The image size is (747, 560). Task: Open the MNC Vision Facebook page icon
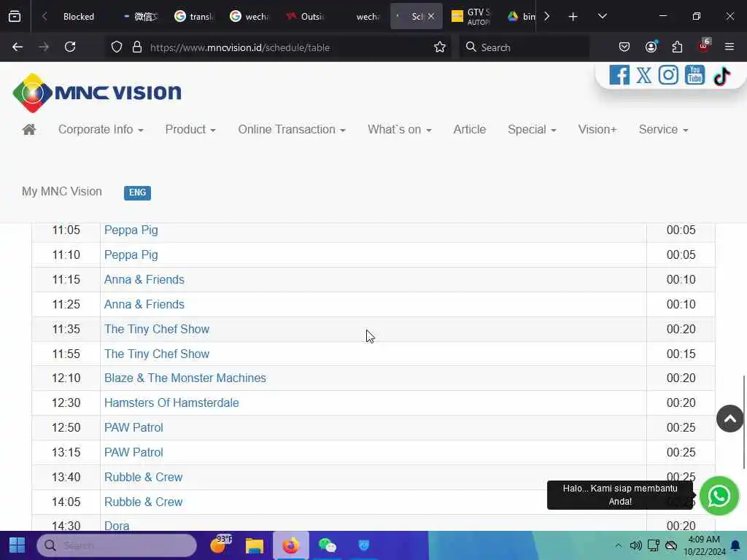[619, 75]
